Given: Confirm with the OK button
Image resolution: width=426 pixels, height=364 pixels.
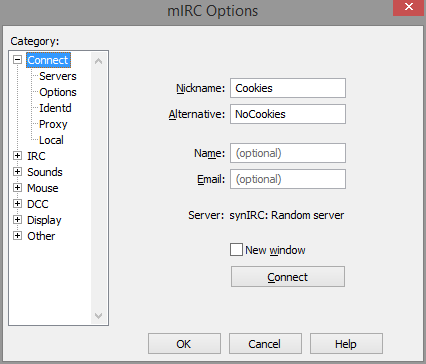Looking at the screenshot, I should 184,344.
